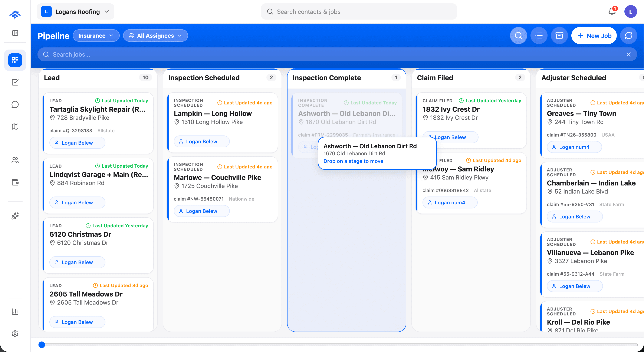This screenshot has height=352, width=644.
Task: Open the Settings gear icon in the sidebar
Action: (15, 334)
